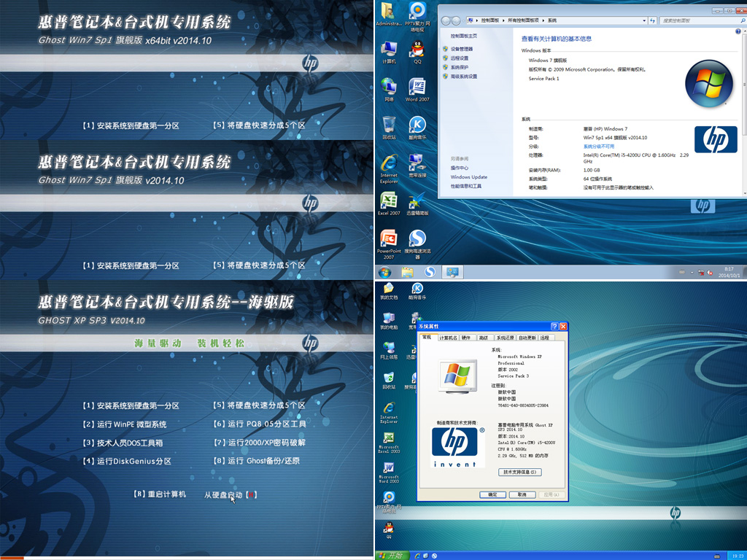Launch 酷狗音乐 on Win7 desktop
Image resolution: width=747 pixels, height=560 pixels.
click(x=417, y=128)
